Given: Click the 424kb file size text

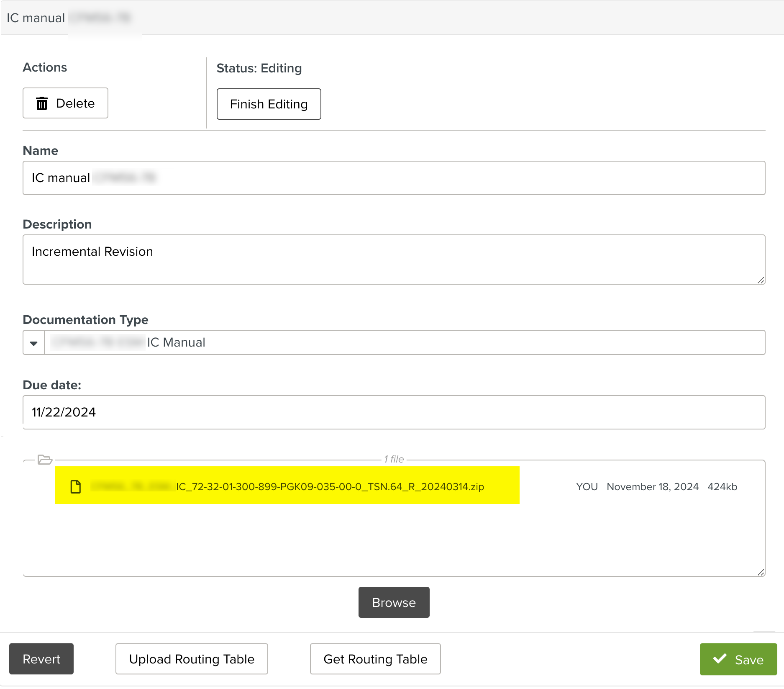Looking at the screenshot, I should (x=722, y=487).
